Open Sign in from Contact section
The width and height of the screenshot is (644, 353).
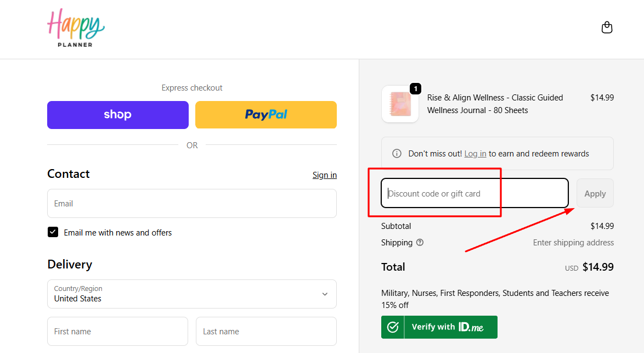pyautogui.click(x=324, y=175)
